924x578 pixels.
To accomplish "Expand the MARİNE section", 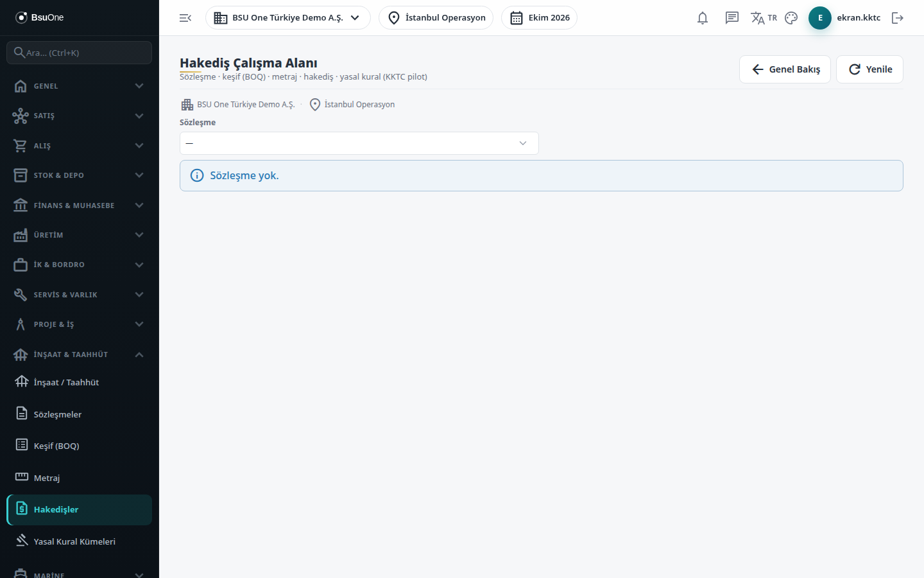I will (x=80, y=573).
